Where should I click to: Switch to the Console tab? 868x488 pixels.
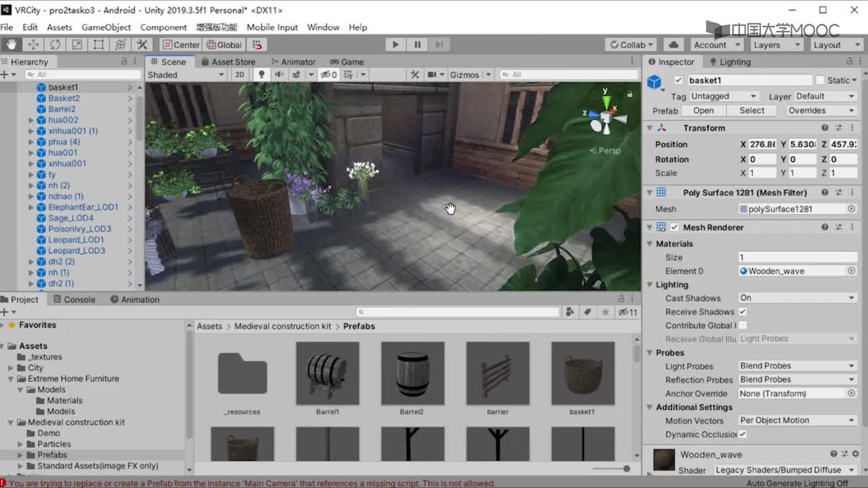pyautogui.click(x=75, y=300)
